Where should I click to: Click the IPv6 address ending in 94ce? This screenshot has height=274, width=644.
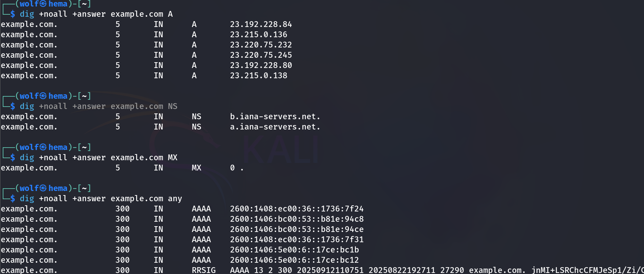click(x=297, y=230)
